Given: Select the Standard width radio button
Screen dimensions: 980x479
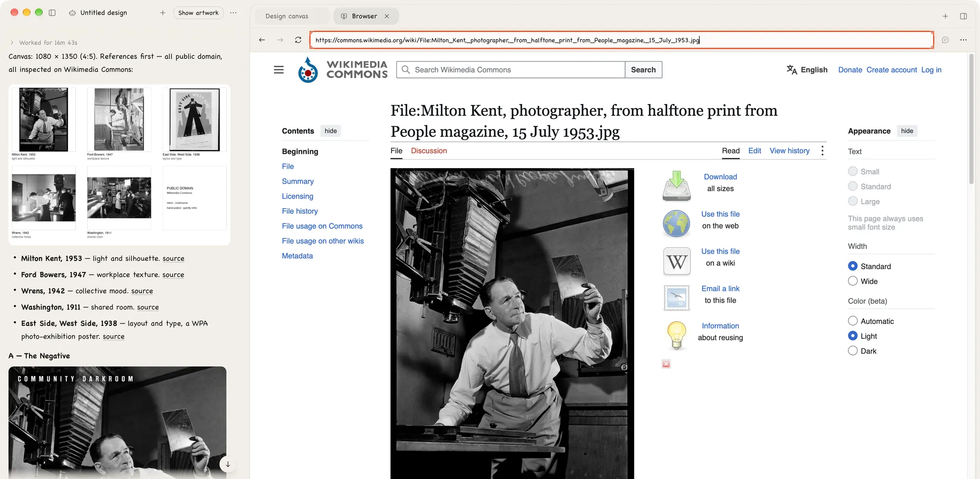Looking at the screenshot, I should point(853,266).
